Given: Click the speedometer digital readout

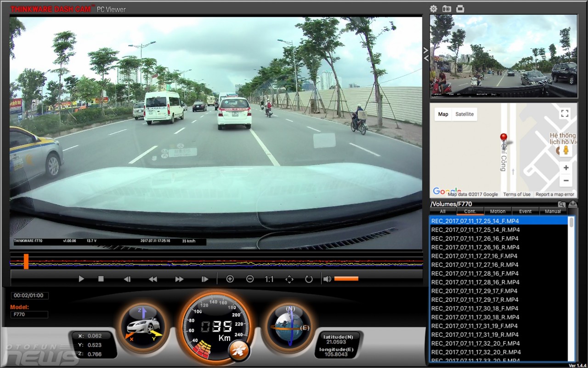Looking at the screenshot, I should [x=216, y=327].
